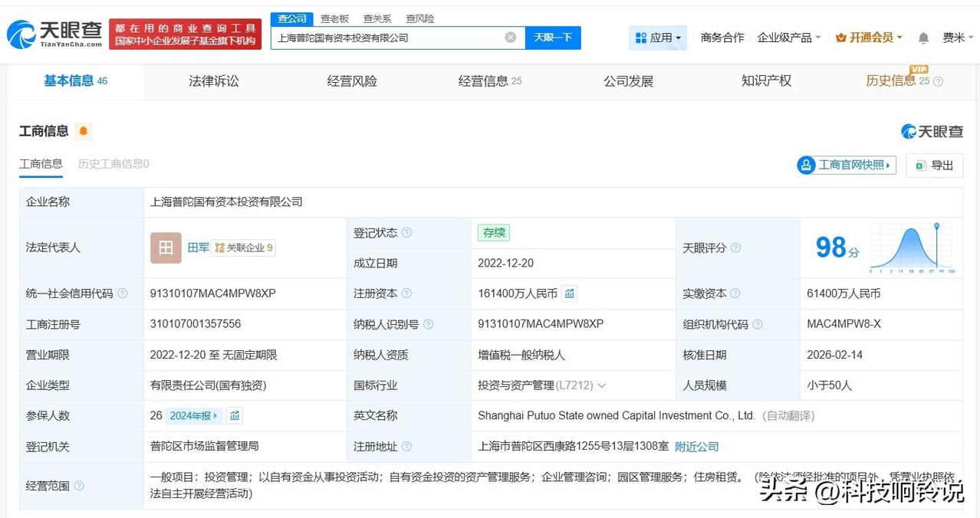Open legal representative 田军 link

pyautogui.click(x=199, y=248)
